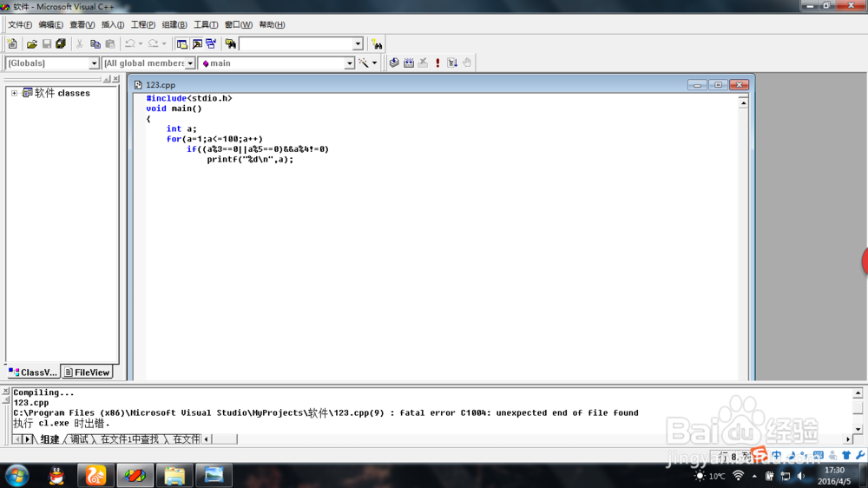The image size is (868, 488).
Task: Click the printf line in code editor
Action: (250, 160)
